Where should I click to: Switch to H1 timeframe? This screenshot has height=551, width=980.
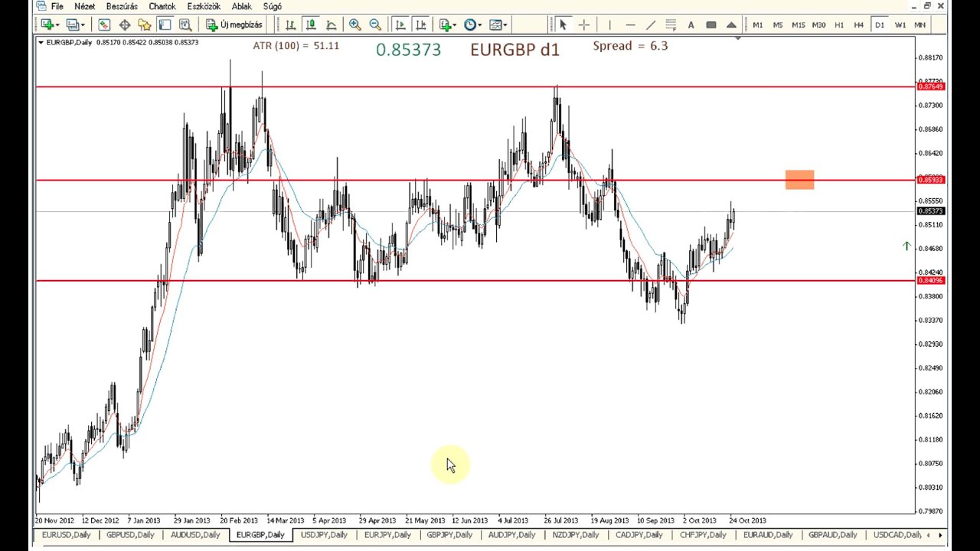(839, 25)
